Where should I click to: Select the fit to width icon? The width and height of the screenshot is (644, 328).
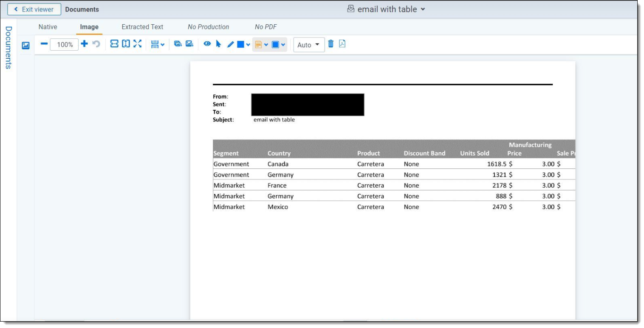click(114, 44)
